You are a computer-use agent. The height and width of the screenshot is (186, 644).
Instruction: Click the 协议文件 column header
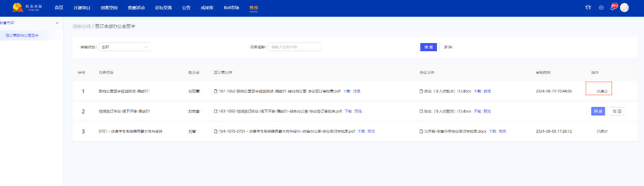coord(427,72)
